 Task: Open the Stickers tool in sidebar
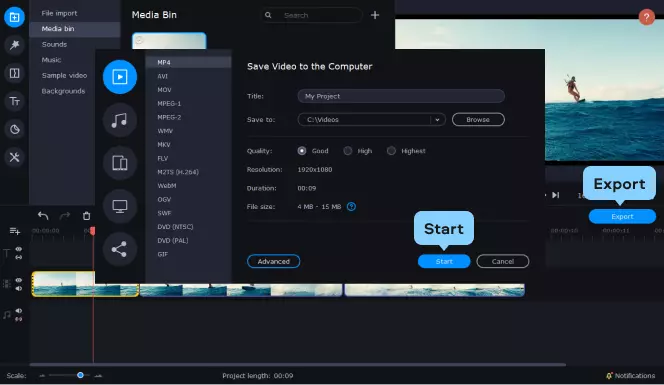(x=14, y=129)
